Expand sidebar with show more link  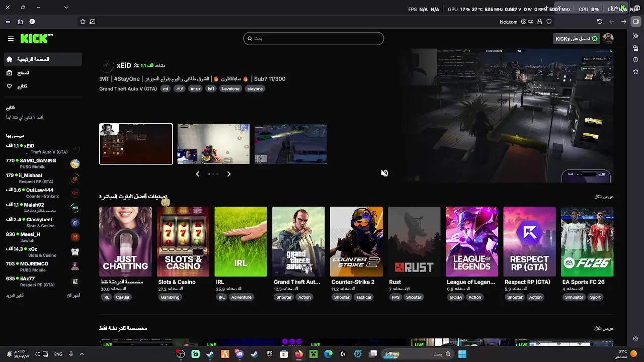point(15,295)
